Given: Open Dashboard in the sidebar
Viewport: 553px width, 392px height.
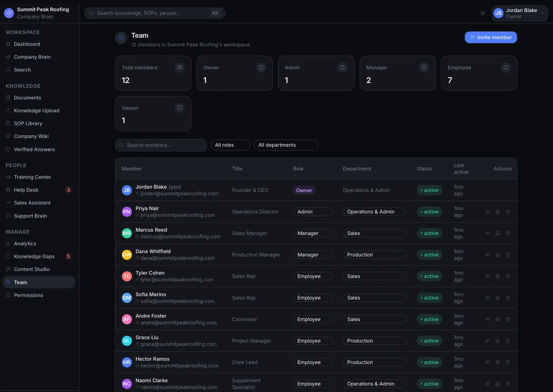Looking at the screenshot, I should coord(39,44).
